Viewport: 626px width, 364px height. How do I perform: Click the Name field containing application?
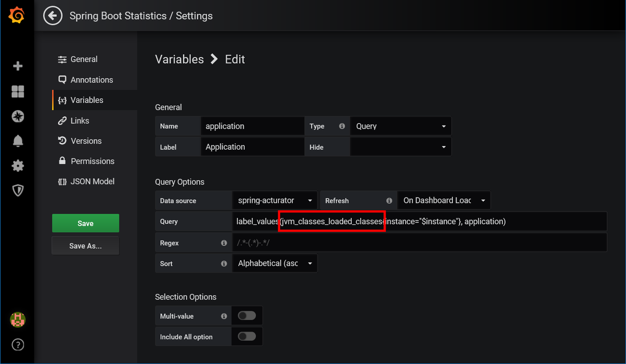[252, 126]
